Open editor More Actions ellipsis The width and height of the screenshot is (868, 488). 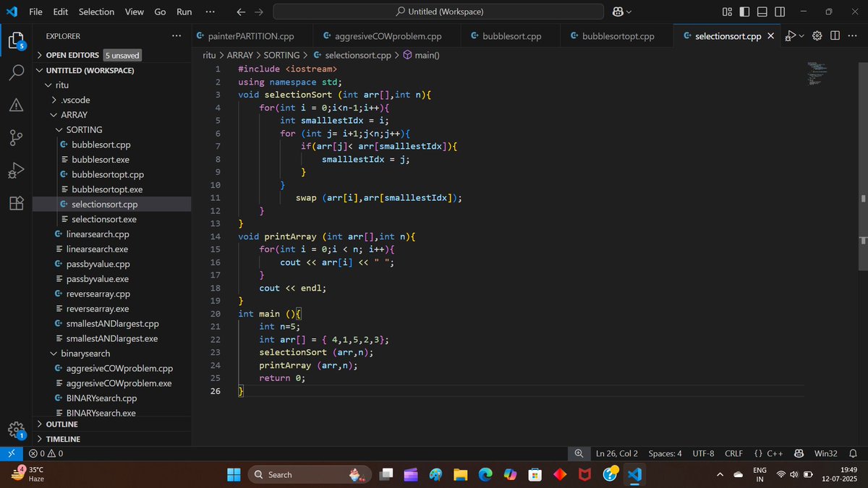851,35
